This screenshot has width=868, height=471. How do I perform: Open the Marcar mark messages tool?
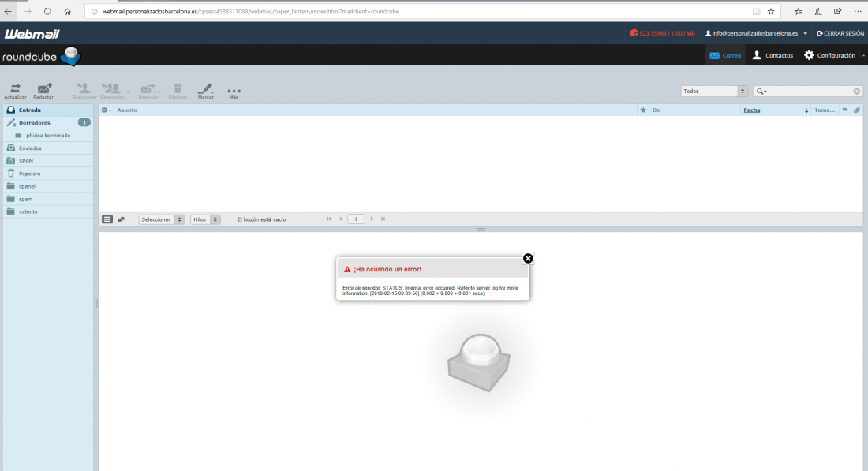coord(206,92)
